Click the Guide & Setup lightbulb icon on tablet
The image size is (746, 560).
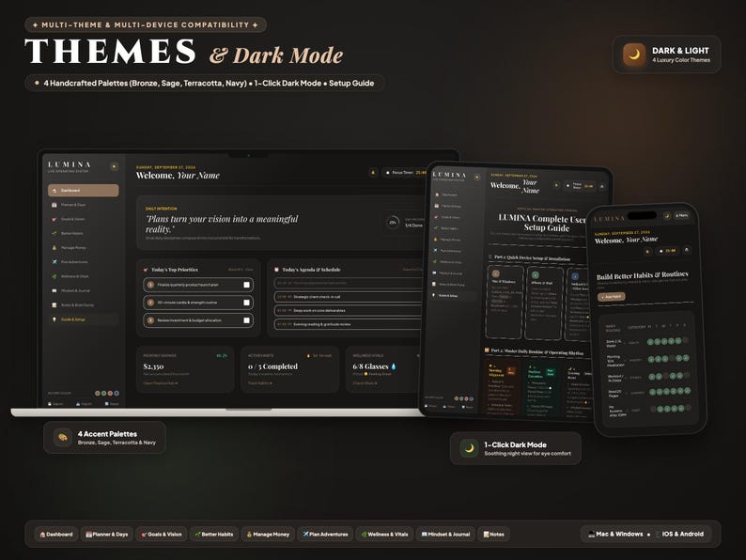pos(433,295)
